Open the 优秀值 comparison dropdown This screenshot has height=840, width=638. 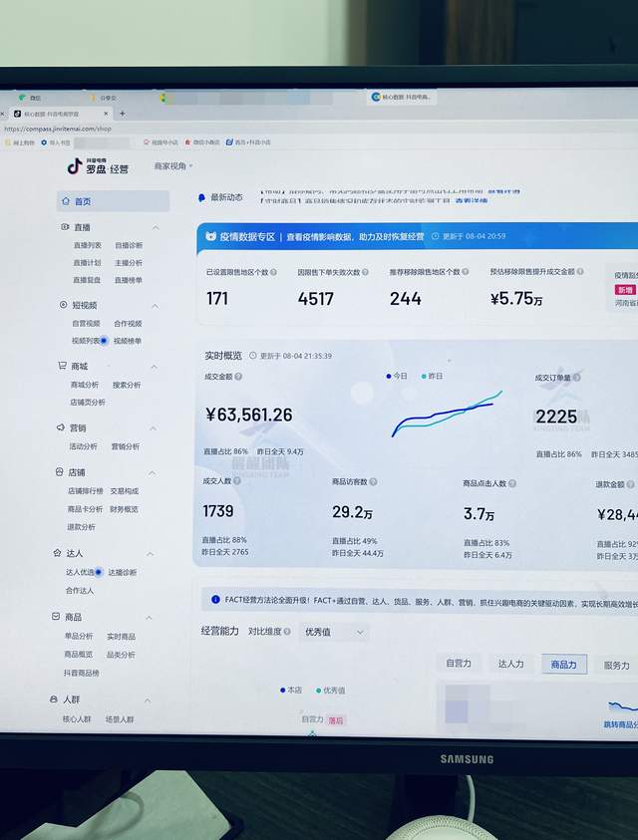[x=334, y=632]
